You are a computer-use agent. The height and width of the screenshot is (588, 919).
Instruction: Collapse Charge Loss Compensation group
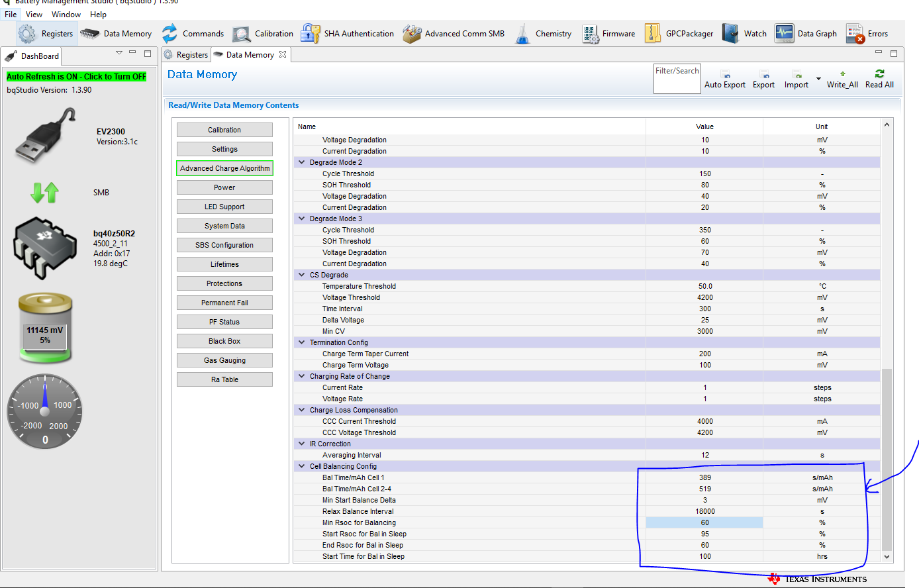point(302,410)
